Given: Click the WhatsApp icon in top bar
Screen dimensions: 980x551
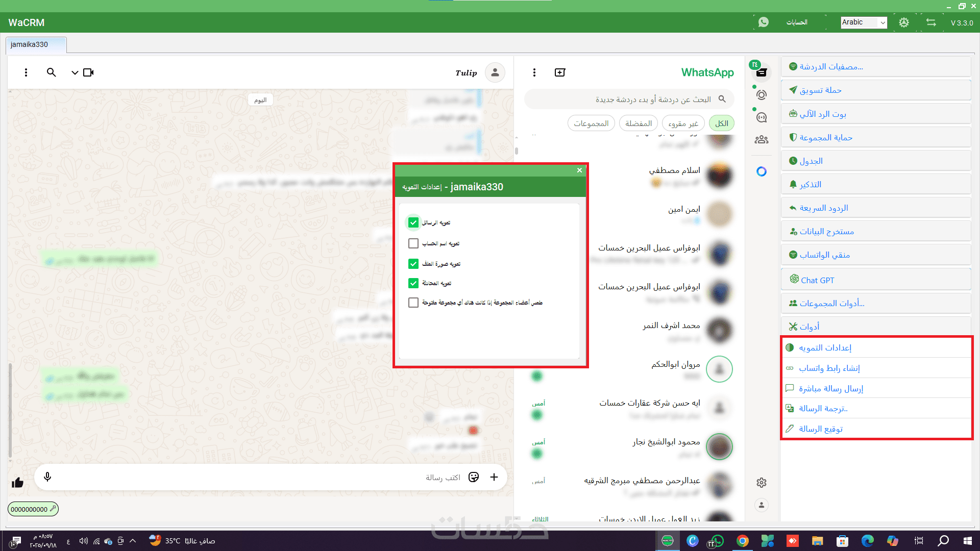Looking at the screenshot, I should (x=764, y=22).
